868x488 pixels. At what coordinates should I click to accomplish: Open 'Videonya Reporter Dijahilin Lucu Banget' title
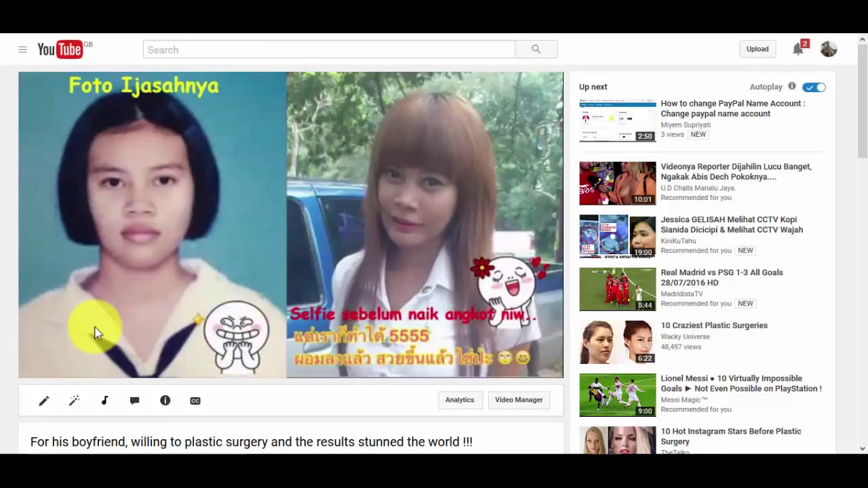tap(736, 171)
